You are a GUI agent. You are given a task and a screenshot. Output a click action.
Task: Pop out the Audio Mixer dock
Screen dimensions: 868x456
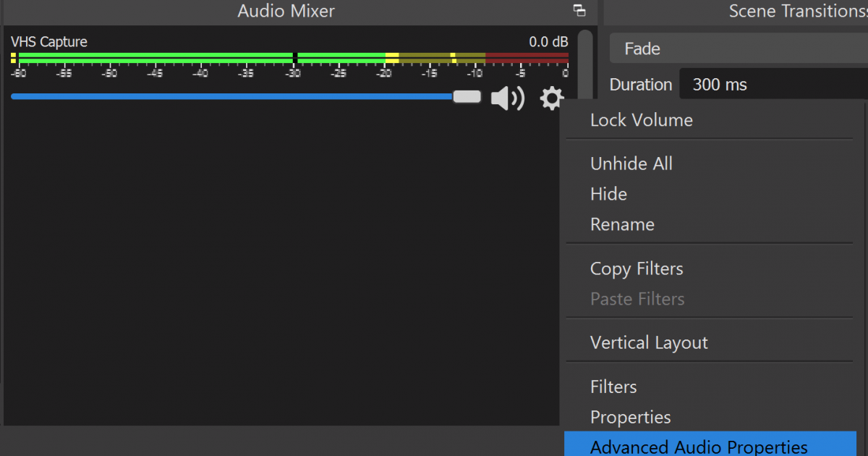coord(579,11)
